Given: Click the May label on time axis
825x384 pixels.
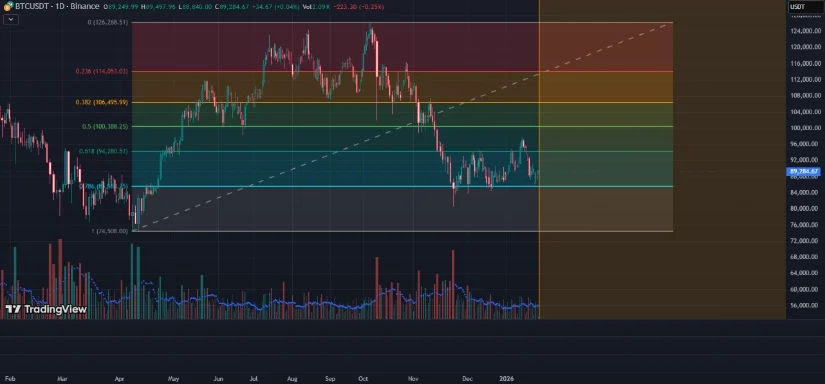Looking at the screenshot, I should click(174, 378).
